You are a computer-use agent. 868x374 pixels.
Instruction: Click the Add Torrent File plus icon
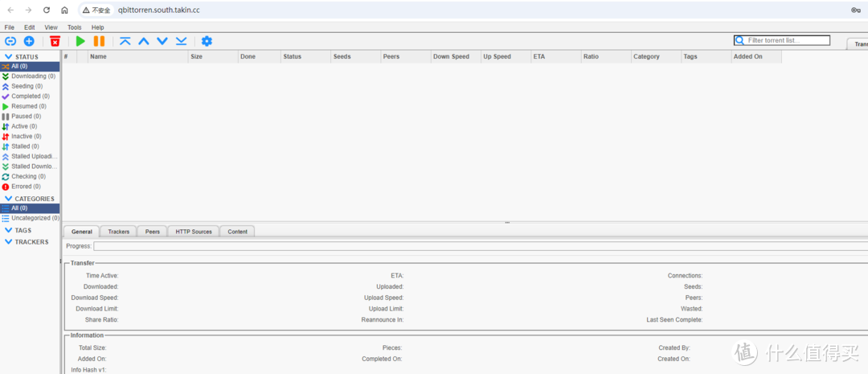(29, 41)
